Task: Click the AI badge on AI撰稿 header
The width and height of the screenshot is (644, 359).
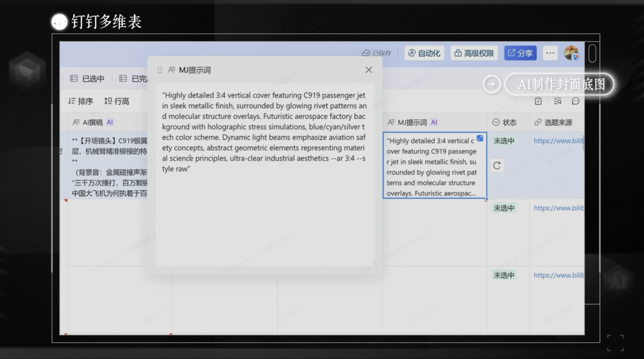Action: [110, 122]
